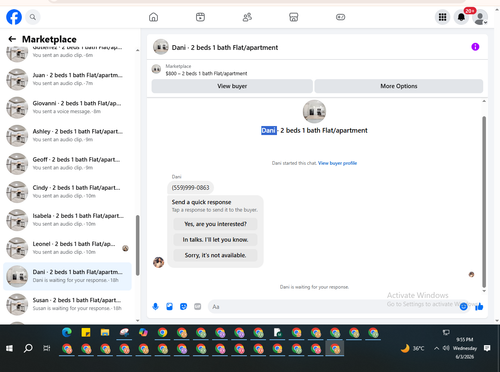Open Windows taskbar search

click(28, 348)
